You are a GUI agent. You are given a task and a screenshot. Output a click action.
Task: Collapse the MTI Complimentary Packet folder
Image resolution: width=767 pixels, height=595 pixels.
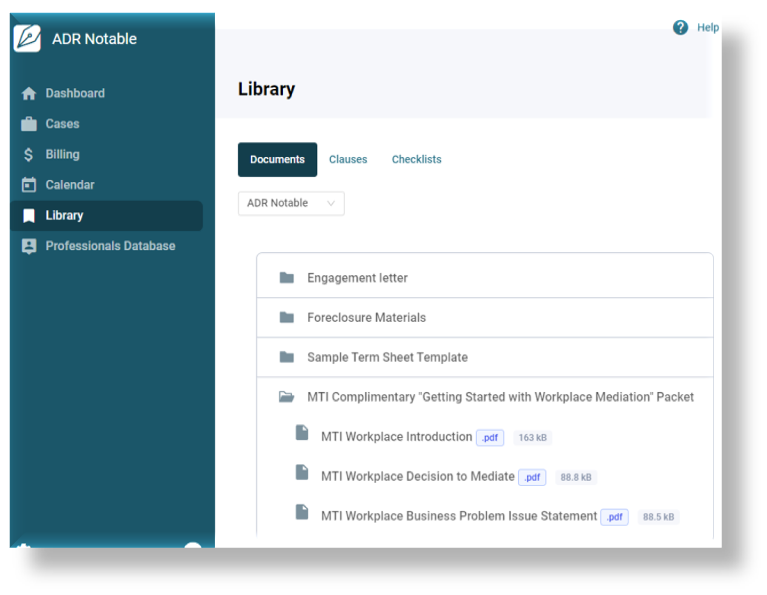coord(500,397)
